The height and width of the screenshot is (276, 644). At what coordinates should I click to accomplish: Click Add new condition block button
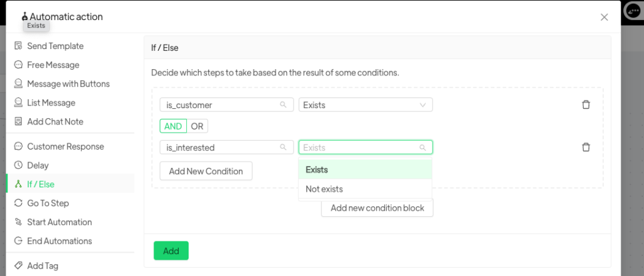[377, 208]
